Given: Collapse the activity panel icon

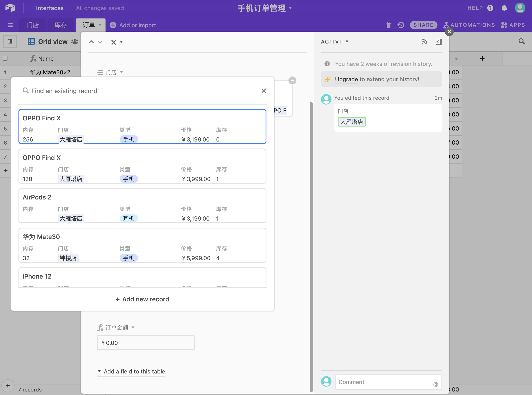Looking at the screenshot, I should [439, 42].
